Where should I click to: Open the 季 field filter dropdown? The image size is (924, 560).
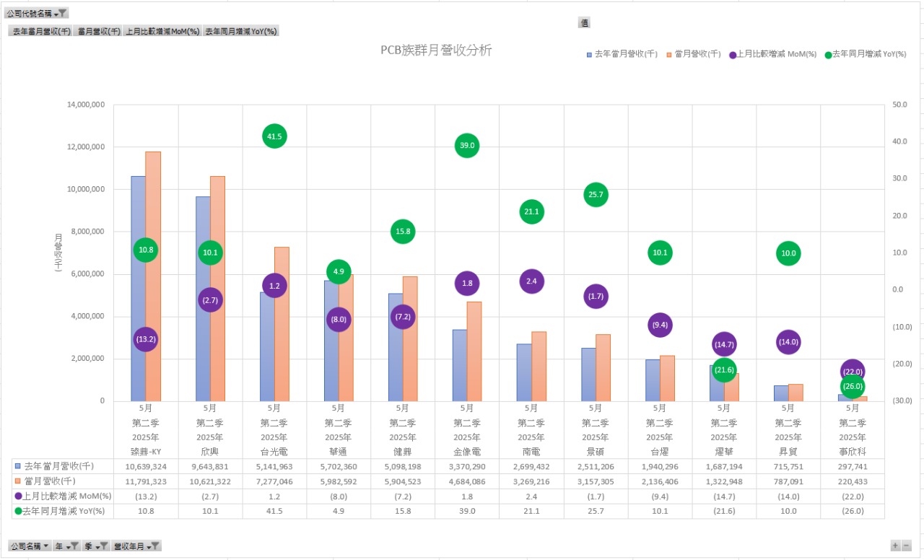pyautogui.click(x=95, y=546)
